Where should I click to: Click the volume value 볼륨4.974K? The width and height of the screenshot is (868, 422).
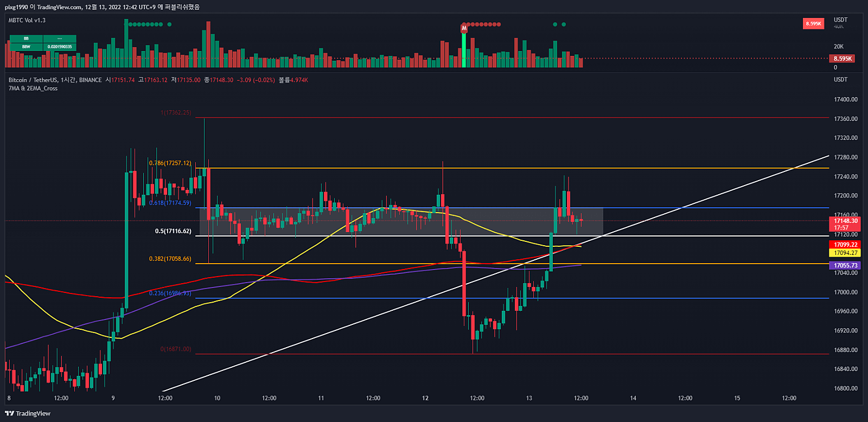[293, 80]
